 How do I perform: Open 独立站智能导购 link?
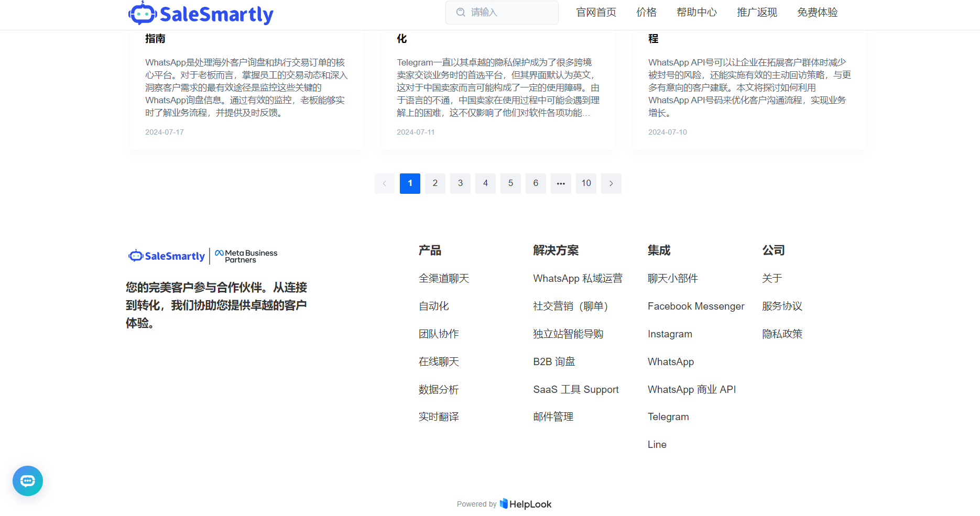point(568,334)
